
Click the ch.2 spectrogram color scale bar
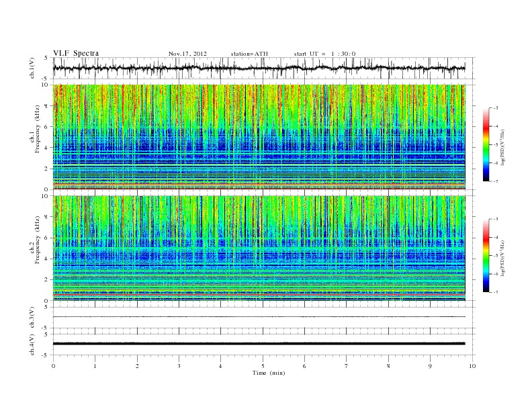(x=486, y=255)
